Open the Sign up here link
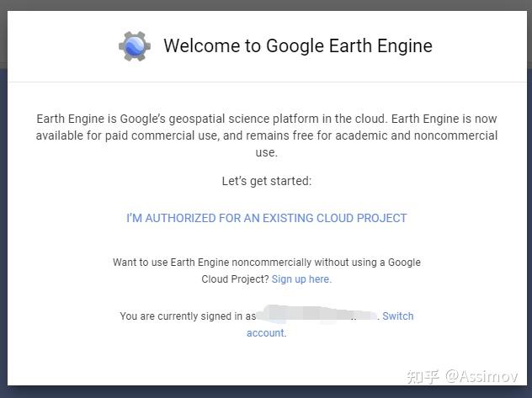Image resolution: width=532 pixels, height=398 pixels. click(x=301, y=279)
